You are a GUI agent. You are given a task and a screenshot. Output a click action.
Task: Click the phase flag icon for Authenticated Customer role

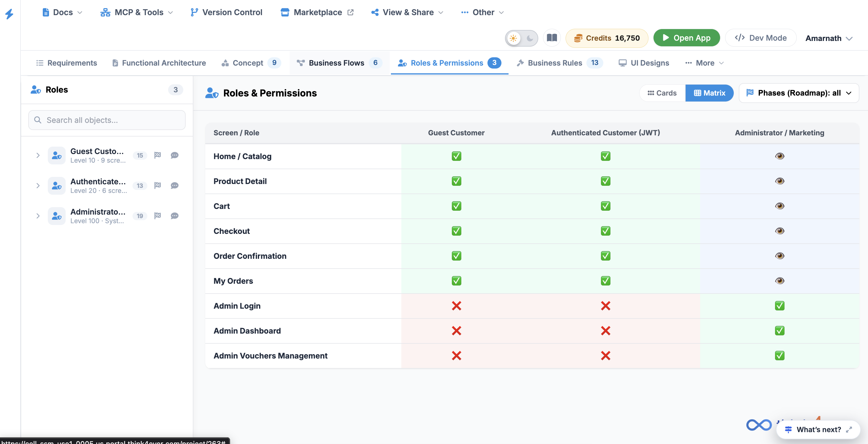pyautogui.click(x=157, y=185)
